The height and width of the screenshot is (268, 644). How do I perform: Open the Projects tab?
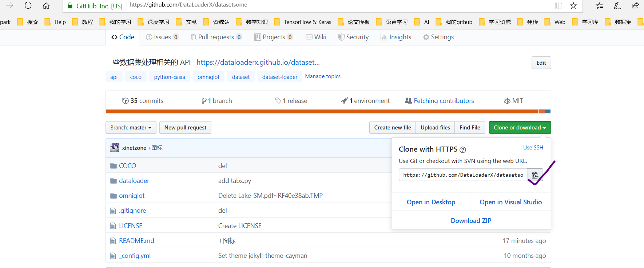click(274, 37)
